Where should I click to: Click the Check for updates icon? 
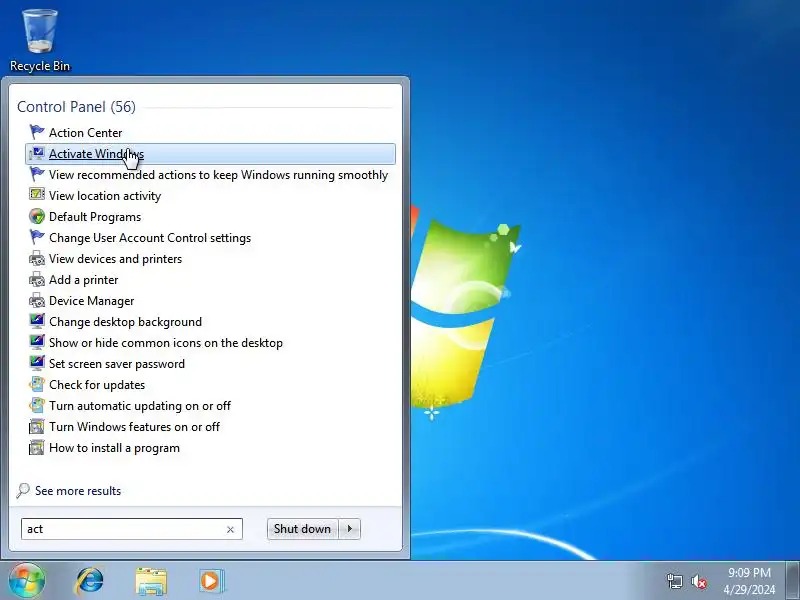coord(37,385)
